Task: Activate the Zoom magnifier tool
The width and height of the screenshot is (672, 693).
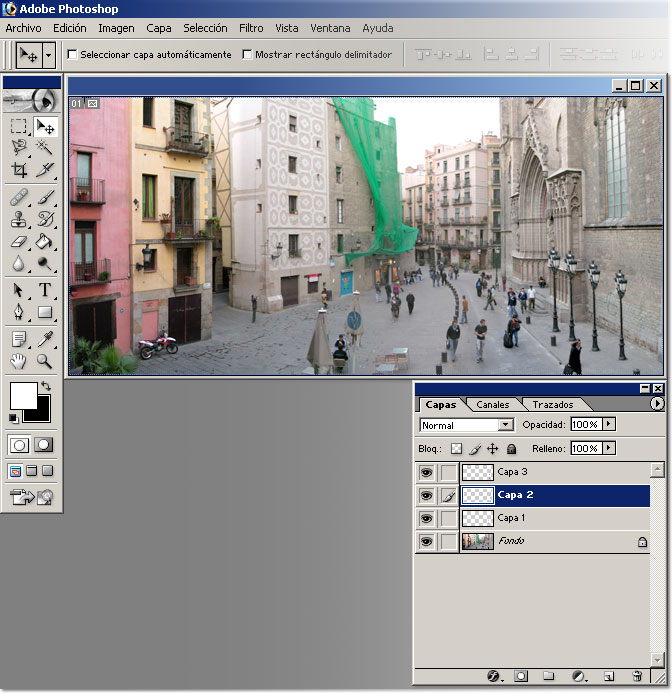Action: [45, 361]
